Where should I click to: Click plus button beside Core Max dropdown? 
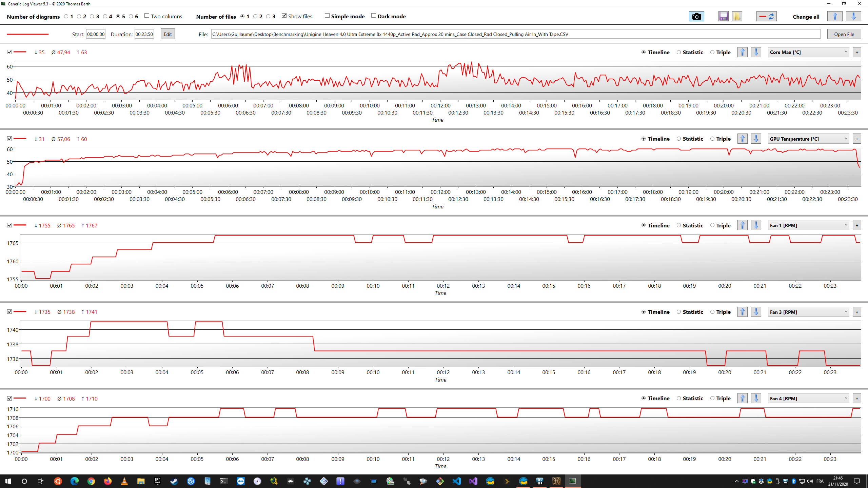tap(857, 52)
